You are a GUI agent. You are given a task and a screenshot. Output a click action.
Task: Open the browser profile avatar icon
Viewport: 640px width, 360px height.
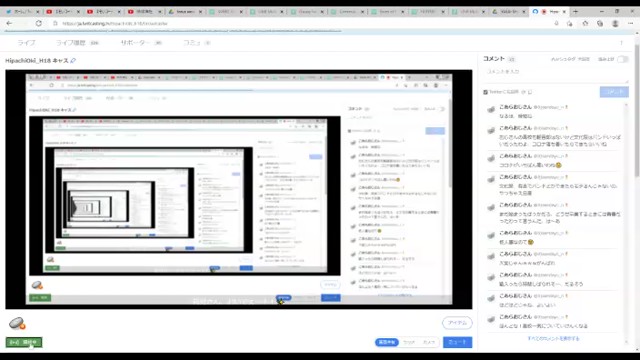pos(615,24)
